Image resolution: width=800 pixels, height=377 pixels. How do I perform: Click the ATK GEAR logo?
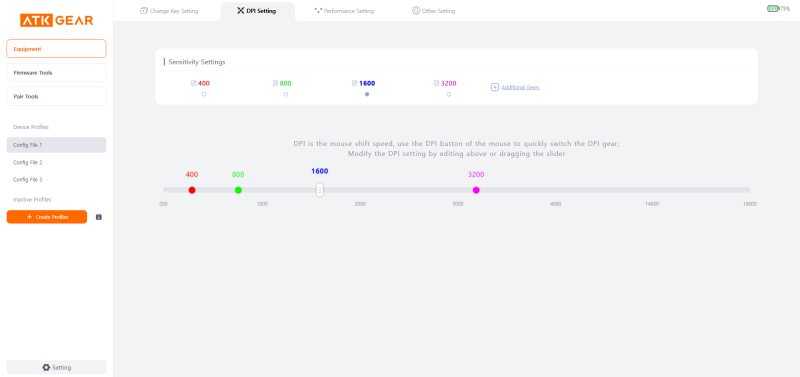(x=56, y=20)
